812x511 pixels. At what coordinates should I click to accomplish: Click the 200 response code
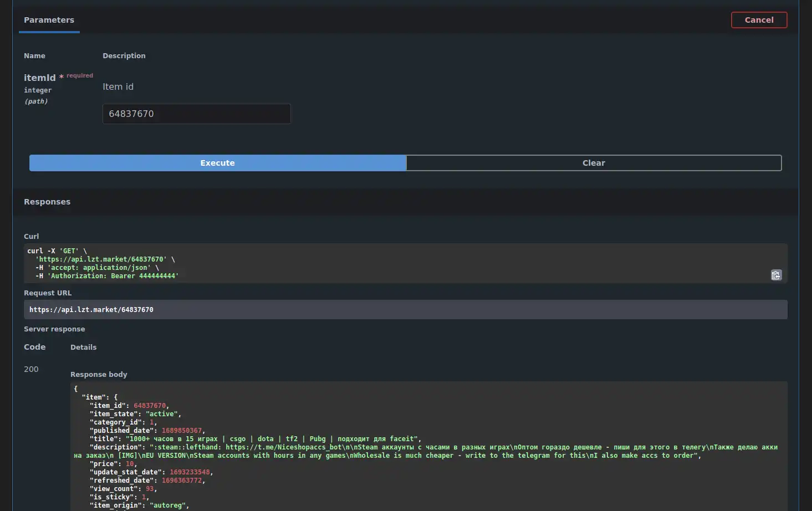point(31,369)
